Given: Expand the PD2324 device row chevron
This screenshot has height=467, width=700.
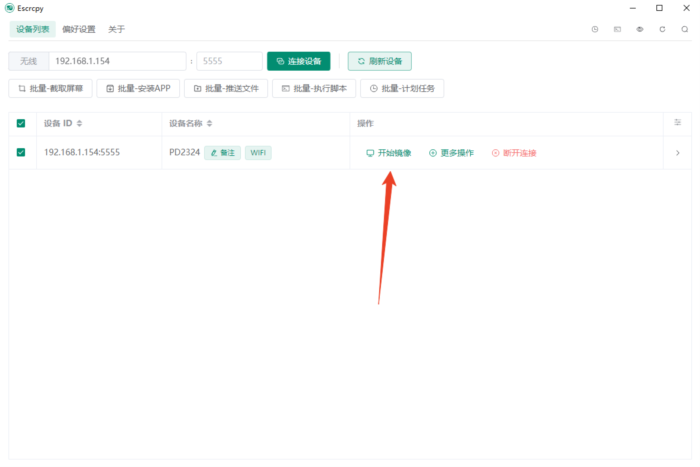Looking at the screenshot, I should click(x=678, y=153).
